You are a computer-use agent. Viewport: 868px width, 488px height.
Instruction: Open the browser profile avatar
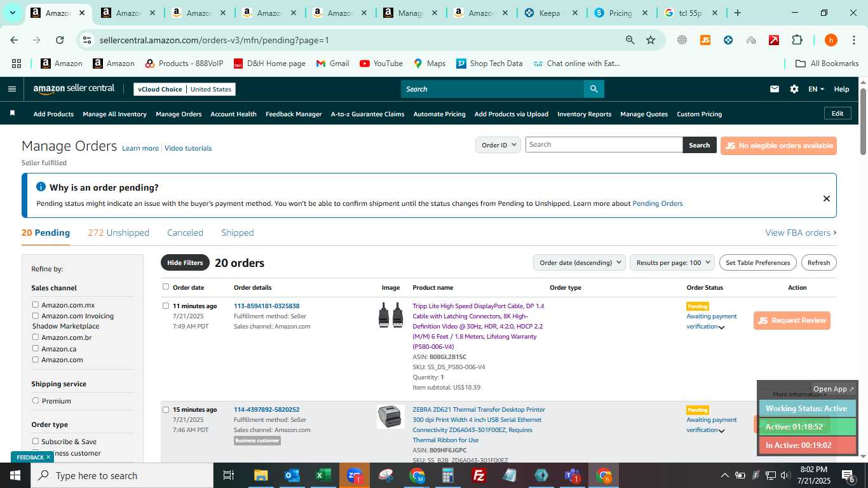tap(831, 40)
